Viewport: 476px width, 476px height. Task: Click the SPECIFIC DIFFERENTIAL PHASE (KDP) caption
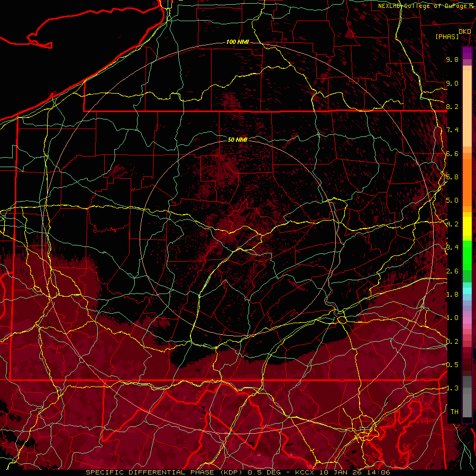tap(165, 472)
